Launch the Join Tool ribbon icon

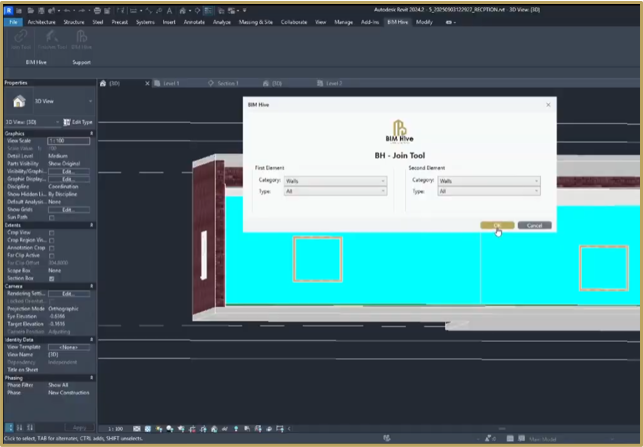click(x=21, y=40)
